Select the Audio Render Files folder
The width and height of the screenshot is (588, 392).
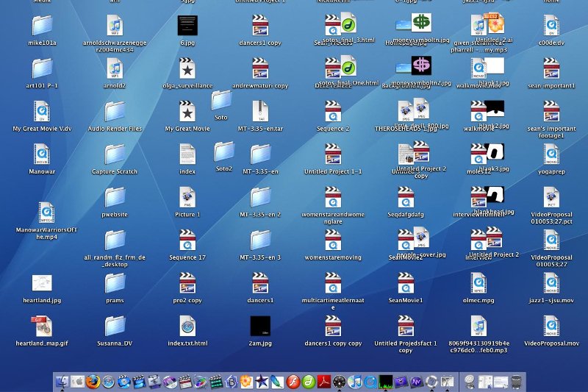coord(115,111)
